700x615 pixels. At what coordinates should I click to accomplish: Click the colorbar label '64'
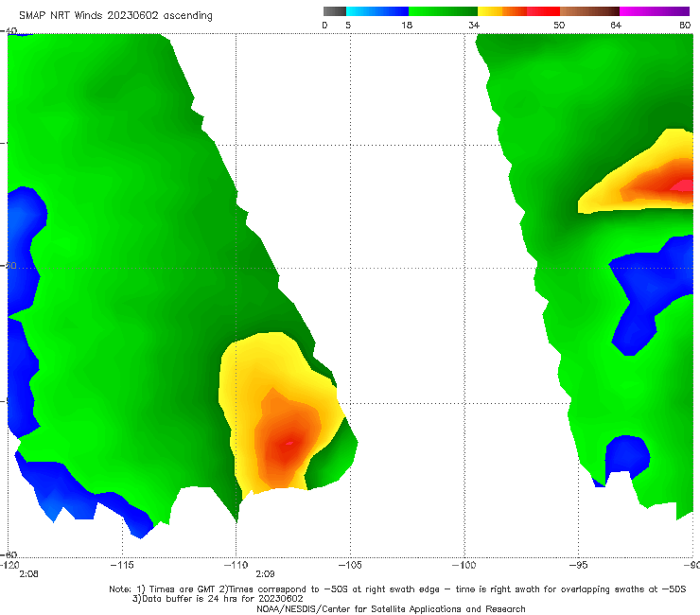(616, 25)
